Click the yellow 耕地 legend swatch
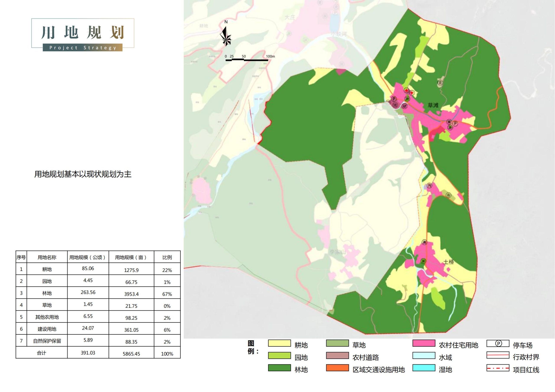 (279, 343)
